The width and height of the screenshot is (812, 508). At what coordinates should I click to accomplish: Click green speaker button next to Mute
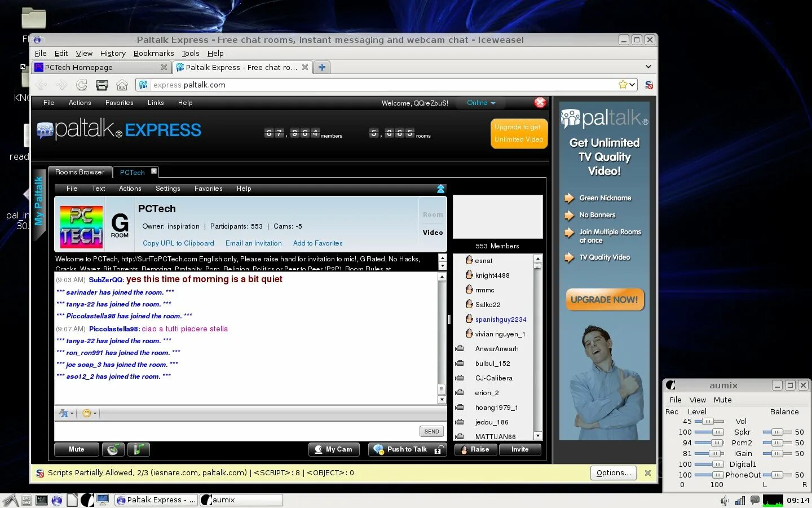[x=113, y=449]
